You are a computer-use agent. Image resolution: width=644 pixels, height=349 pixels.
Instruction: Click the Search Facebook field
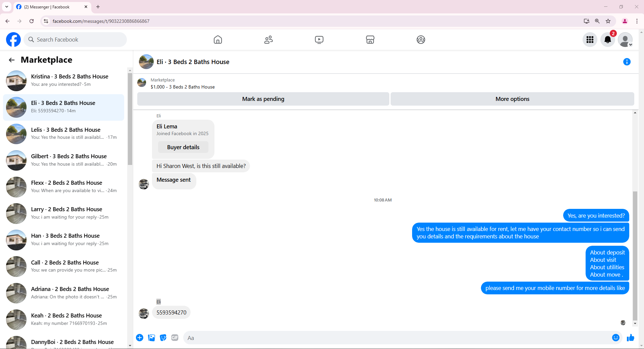point(76,40)
